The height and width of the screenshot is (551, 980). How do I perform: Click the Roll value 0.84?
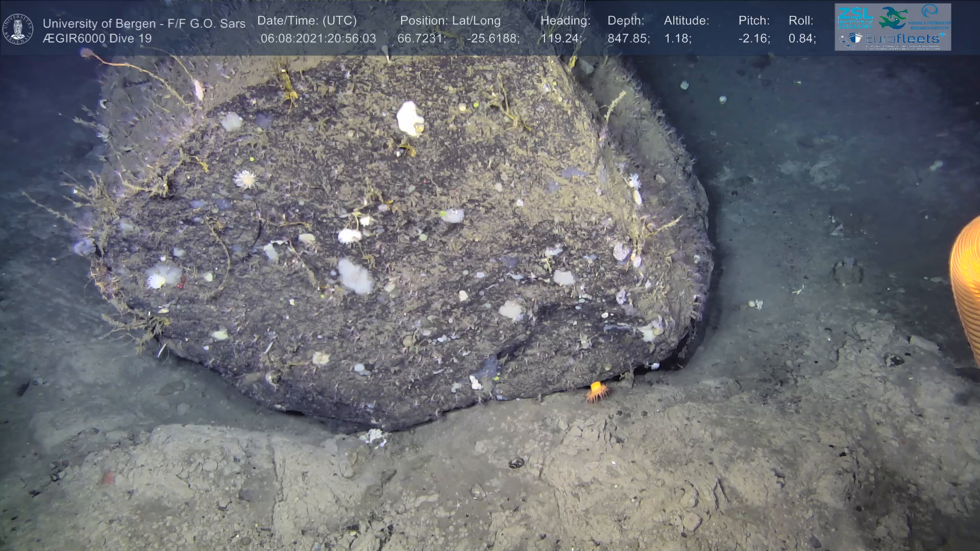coord(801,39)
